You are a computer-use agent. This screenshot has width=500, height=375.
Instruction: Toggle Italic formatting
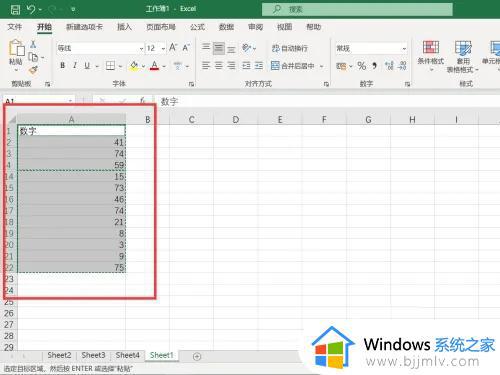[75, 66]
